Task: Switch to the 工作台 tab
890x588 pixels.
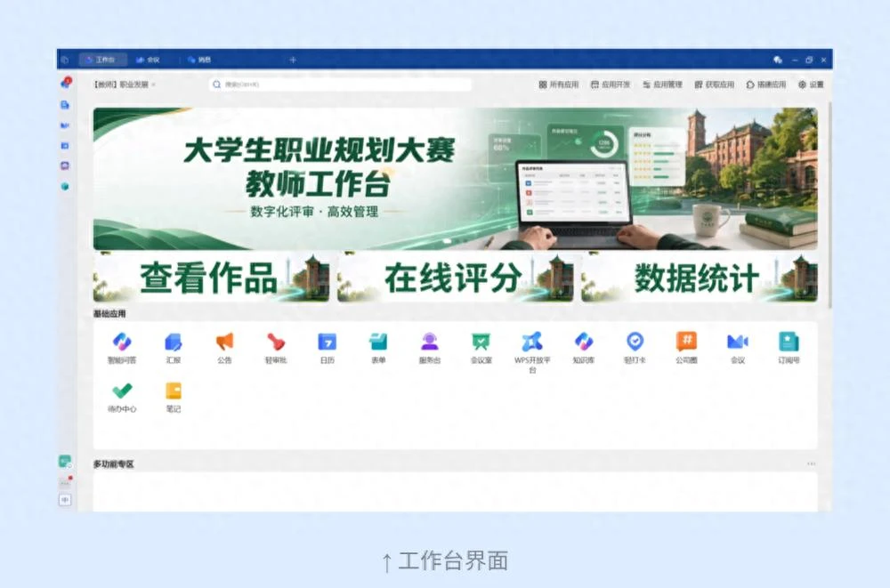Action: click(x=102, y=60)
